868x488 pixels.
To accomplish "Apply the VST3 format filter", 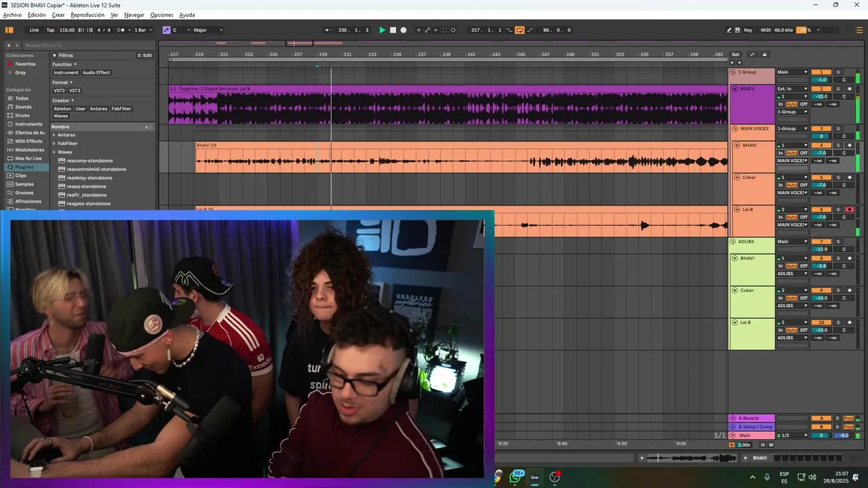I will point(75,90).
